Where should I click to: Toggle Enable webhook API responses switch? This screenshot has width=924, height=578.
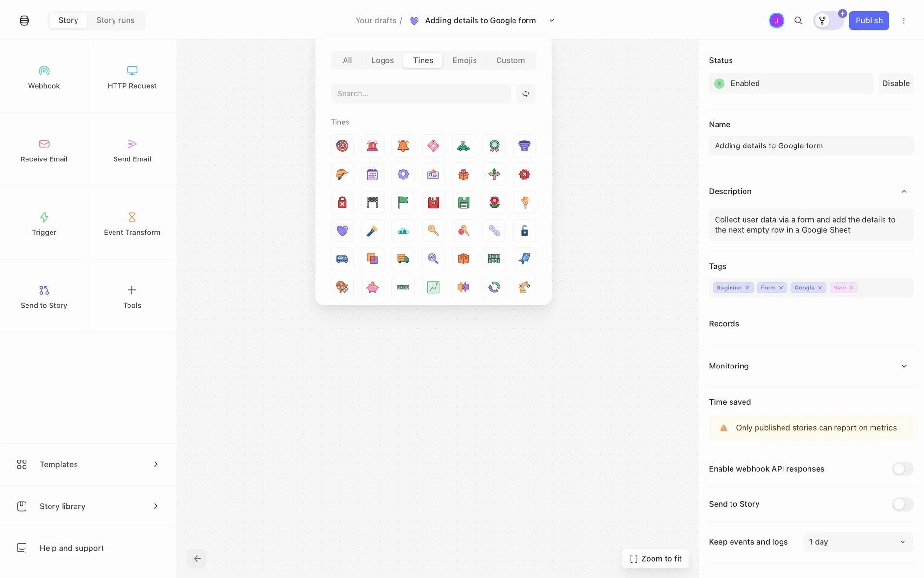click(902, 469)
